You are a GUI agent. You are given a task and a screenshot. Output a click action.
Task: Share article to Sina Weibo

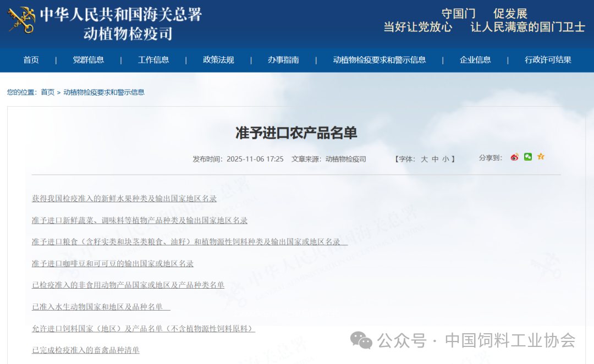(514, 157)
